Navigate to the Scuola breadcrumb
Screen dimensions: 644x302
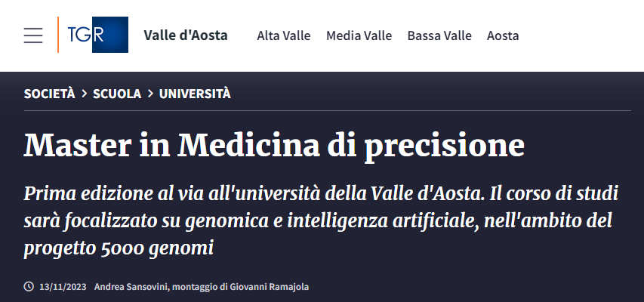point(117,94)
